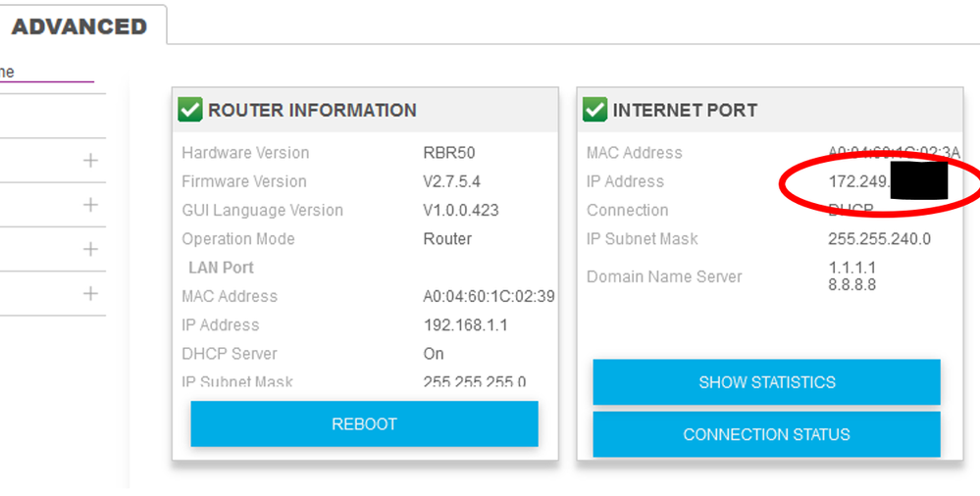Click the 1.1.1.1 DNS server entry

pos(851,268)
